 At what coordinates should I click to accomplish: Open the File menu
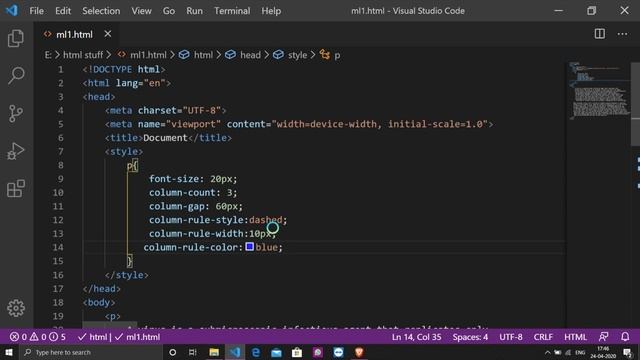36,11
